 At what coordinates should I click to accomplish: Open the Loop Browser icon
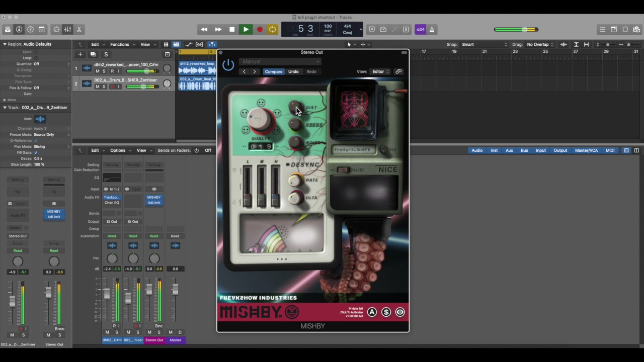point(625,30)
